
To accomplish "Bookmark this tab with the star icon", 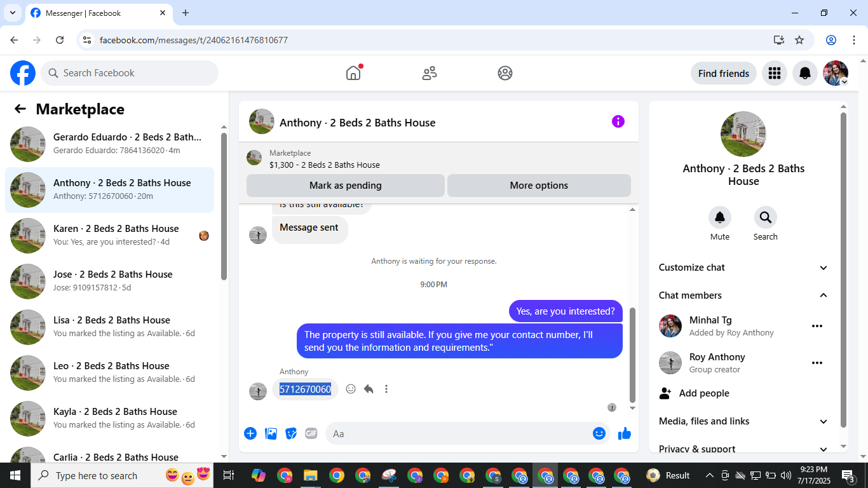I will coord(799,40).
